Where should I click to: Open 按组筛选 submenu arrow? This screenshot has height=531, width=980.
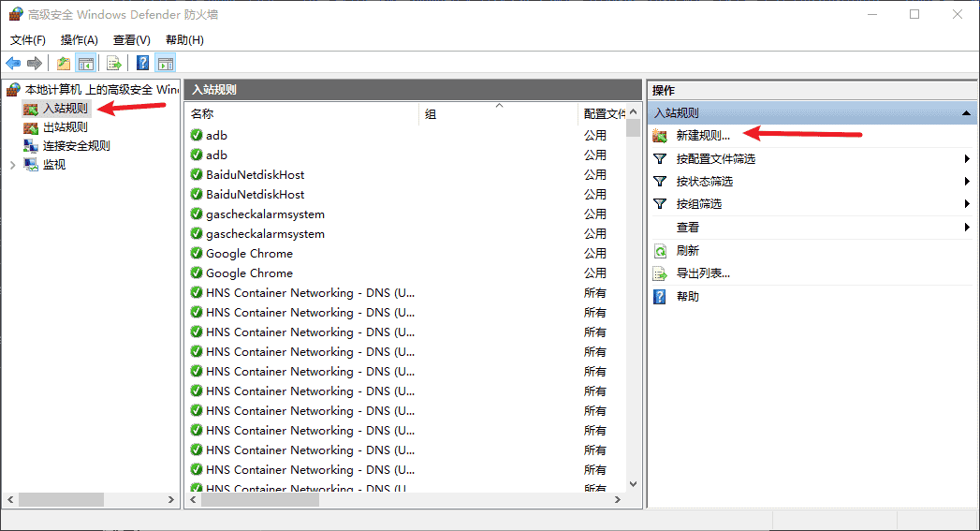[x=967, y=204]
